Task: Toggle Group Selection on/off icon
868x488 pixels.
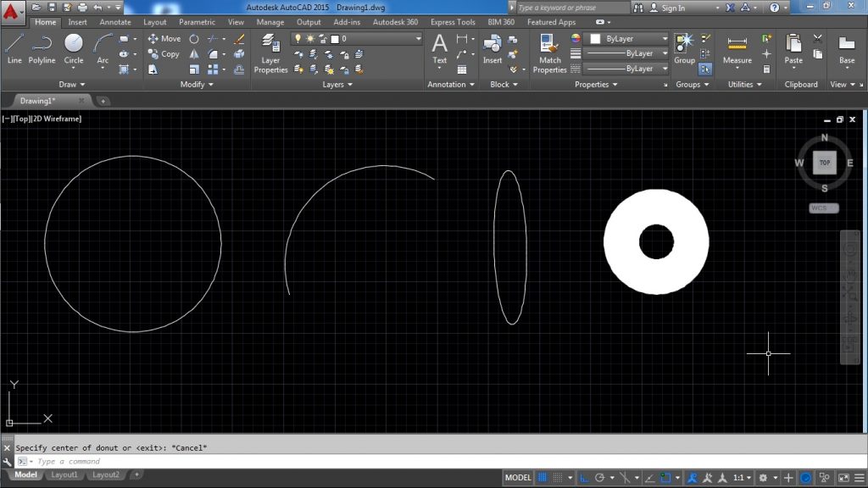Action: click(704, 69)
